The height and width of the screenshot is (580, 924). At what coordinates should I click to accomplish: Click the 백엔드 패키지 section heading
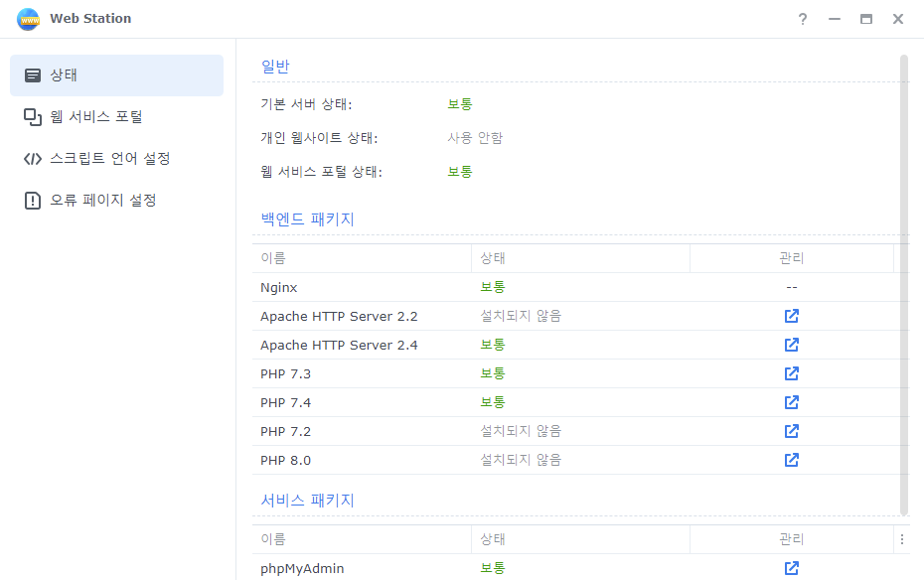coord(308,219)
